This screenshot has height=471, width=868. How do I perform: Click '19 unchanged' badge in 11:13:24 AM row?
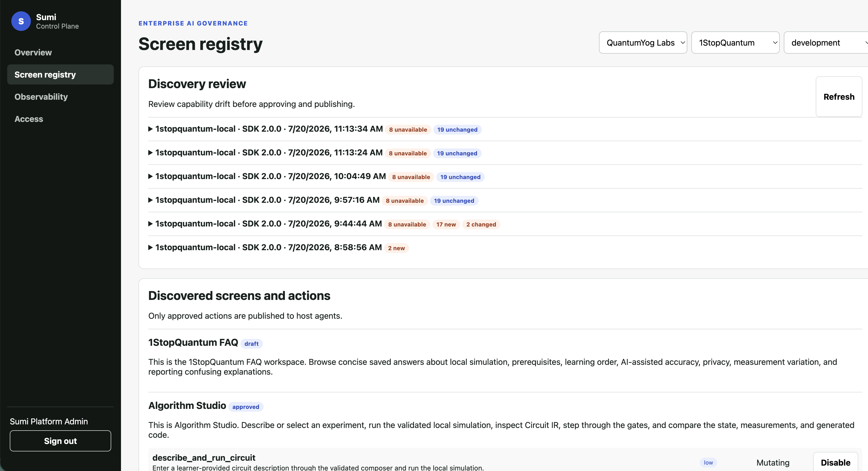click(x=457, y=153)
